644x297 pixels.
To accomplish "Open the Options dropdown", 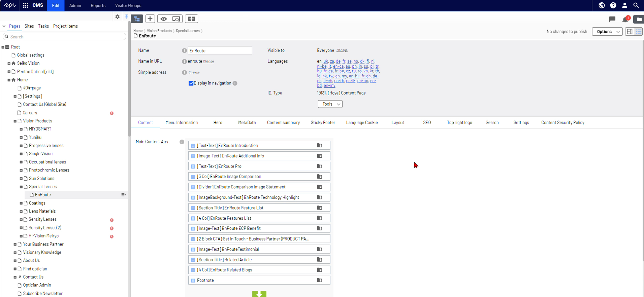I will tap(607, 32).
